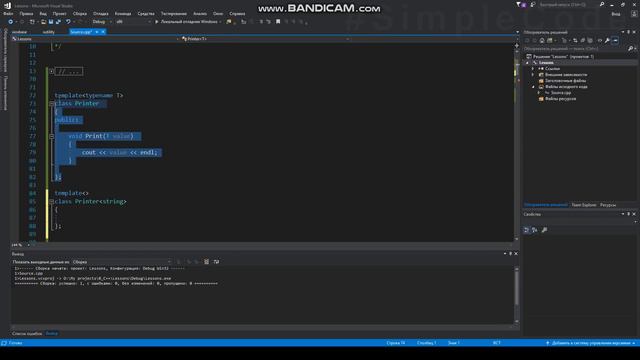Open the editor zoom percentage dropdown
This screenshot has height=360, width=640.
coord(20,245)
